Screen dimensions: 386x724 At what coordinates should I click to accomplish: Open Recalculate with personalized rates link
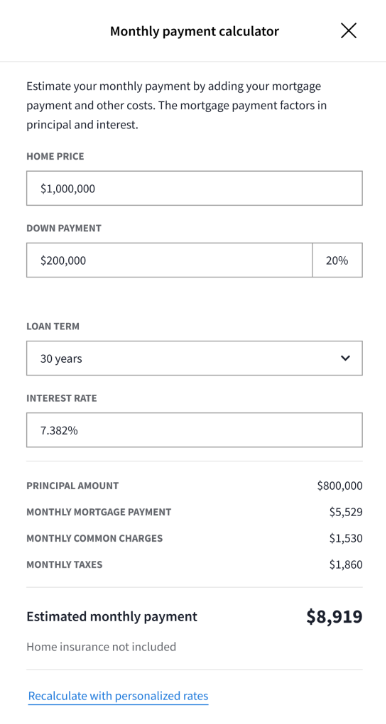point(118,696)
